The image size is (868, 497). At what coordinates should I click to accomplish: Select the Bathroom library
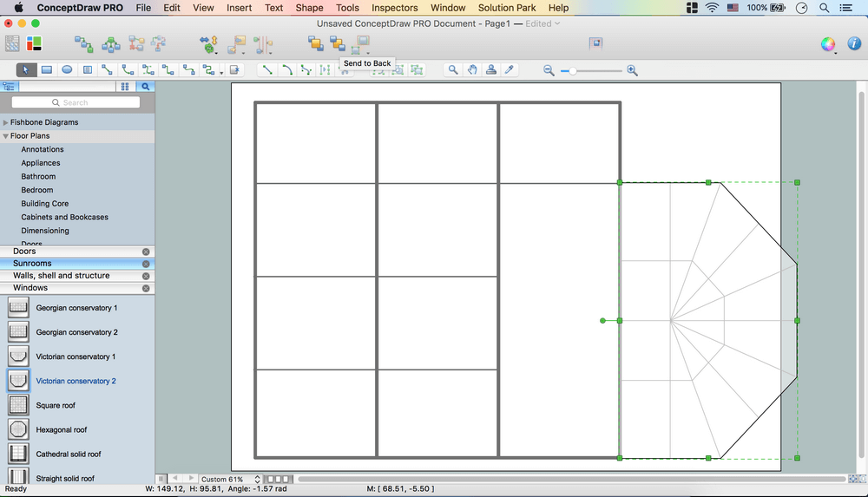[38, 176]
